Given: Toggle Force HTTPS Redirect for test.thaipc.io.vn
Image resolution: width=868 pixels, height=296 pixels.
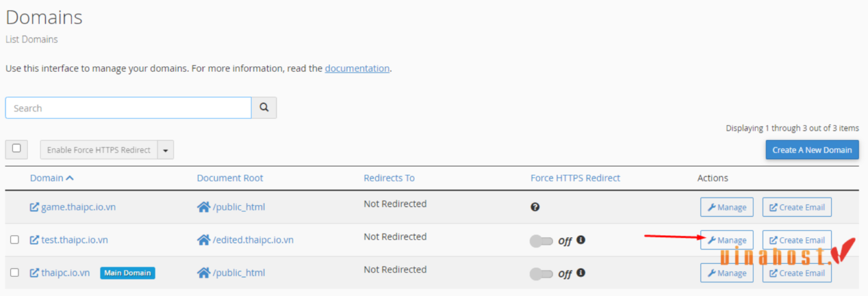Looking at the screenshot, I should click(541, 241).
